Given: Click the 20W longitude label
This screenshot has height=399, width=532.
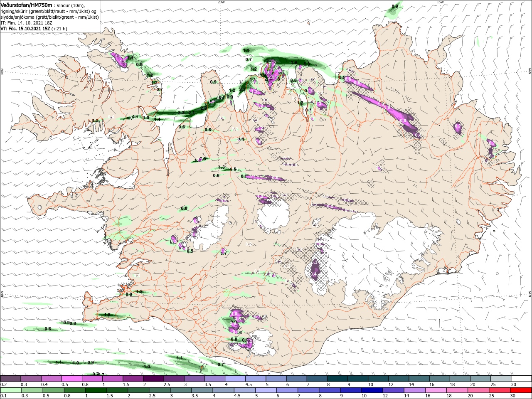Looking at the screenshot, I should tap(221, 2).
